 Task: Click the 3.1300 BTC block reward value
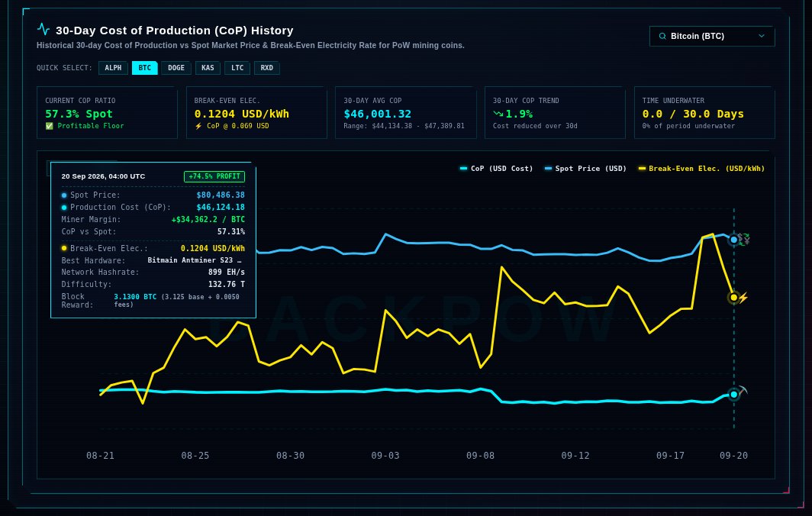click(135, 297)
